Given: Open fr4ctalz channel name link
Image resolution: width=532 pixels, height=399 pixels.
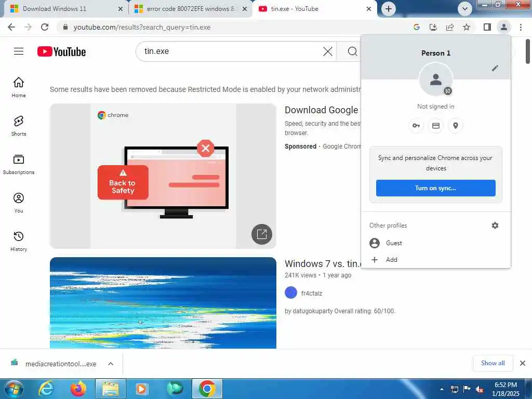Looking at the screenshot, I should coord(312,293).
